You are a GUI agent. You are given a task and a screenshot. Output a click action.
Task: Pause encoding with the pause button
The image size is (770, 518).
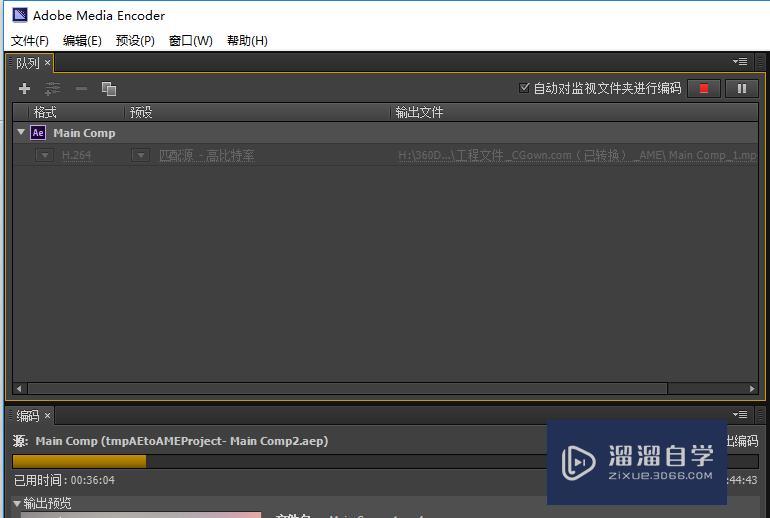pos(742,88)
